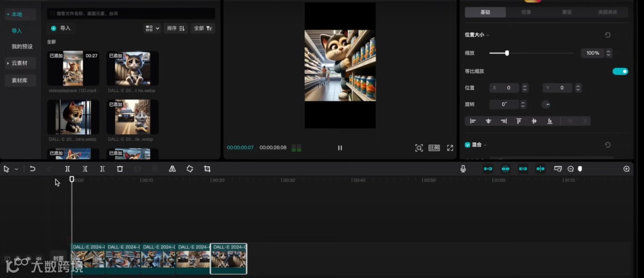644x278 pixels.
Task: Click the rotation dial knob
Action: (546, 105)
